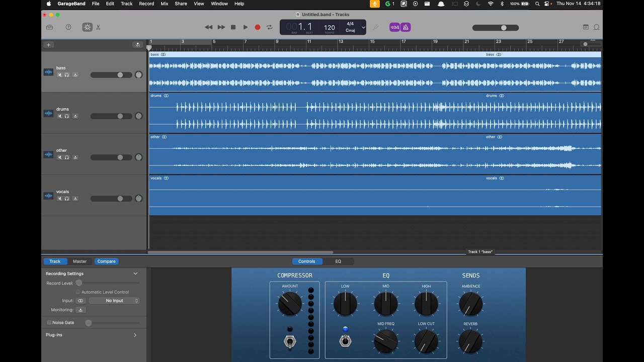
Task: Click the Tuner icon
Action: click(375, 27)
